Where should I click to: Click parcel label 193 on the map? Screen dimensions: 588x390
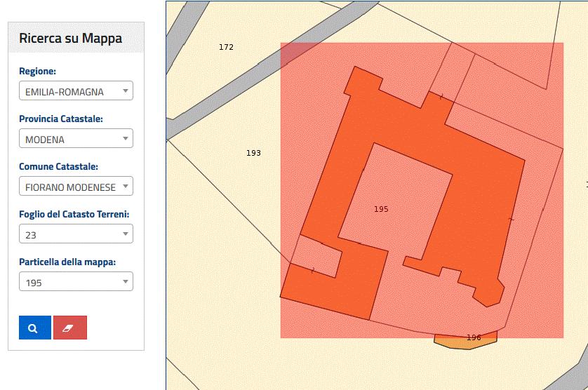click(253, 153)
